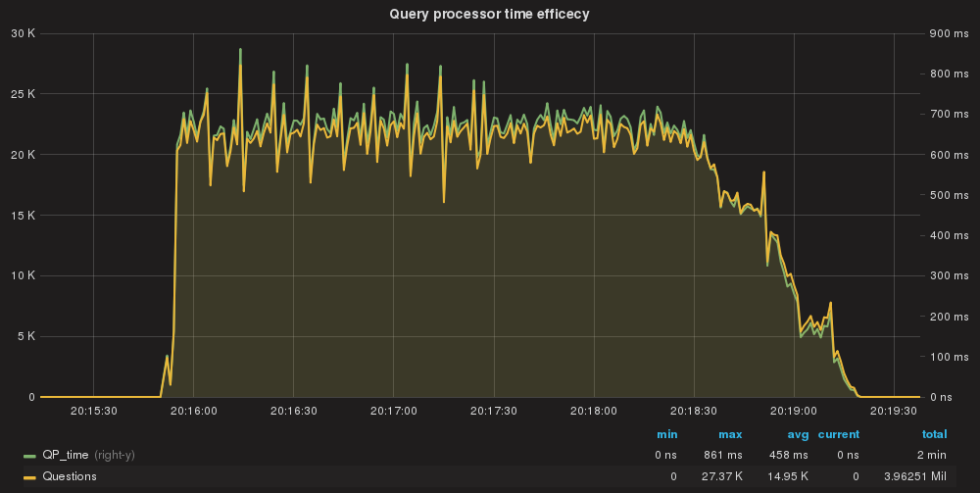Image resolution: width=980 pixels, height=493 pixels.
Task: Open the Query processor time panel title menu
Action: click(489, 14)
